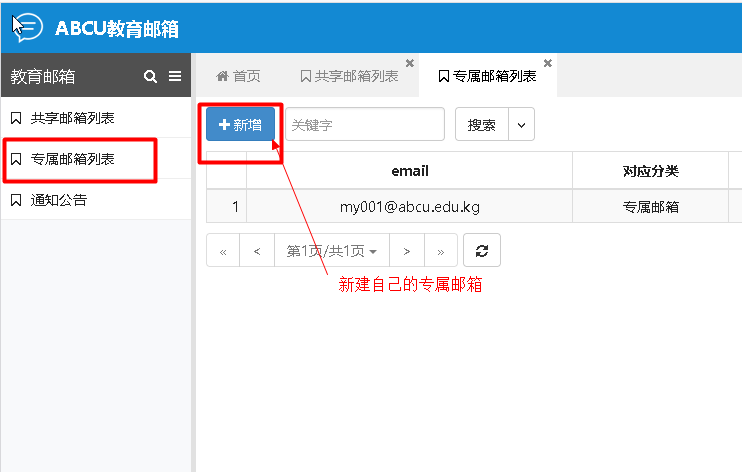Toggle the sidebar hamburger menu icon
The height and width of the screenshot is (472, 742).
pyautogui.click(x=175, y=76)
